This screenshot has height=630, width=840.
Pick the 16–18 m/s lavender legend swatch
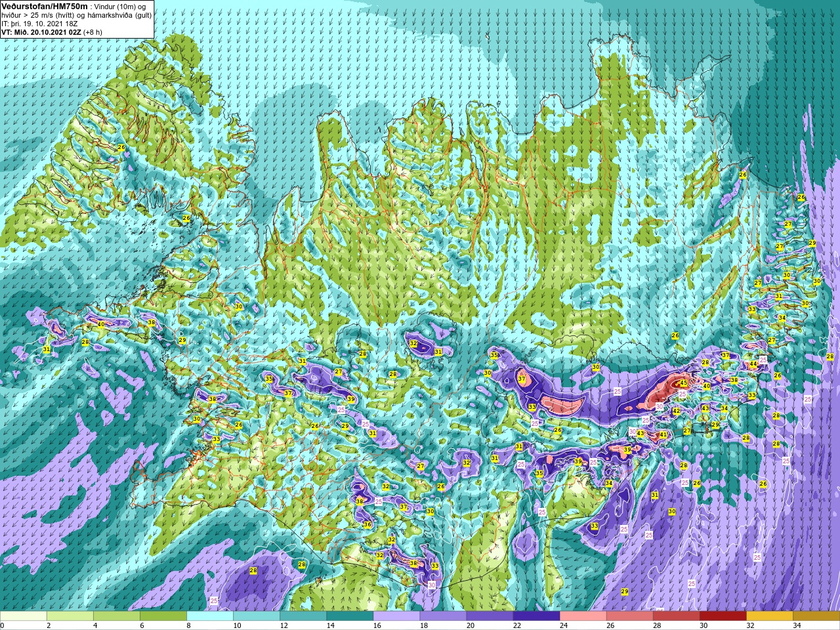pyautogui.click(x=396, y=616)
